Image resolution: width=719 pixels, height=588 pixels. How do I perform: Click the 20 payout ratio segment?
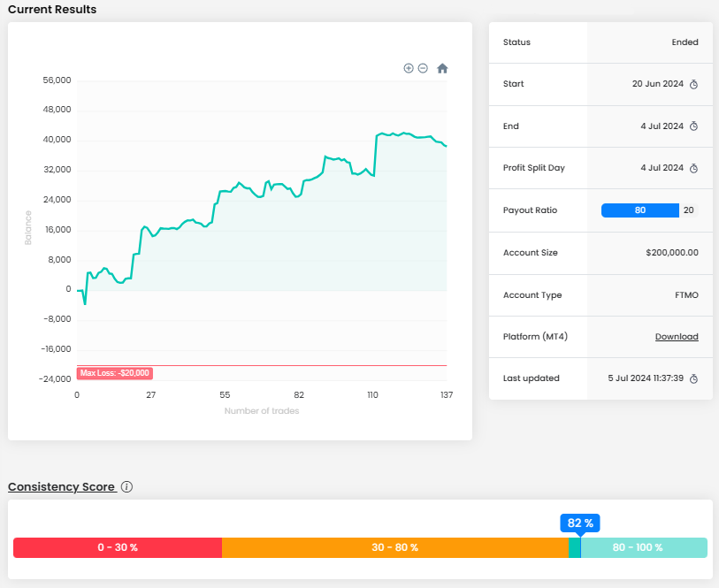tap(689, 210)
